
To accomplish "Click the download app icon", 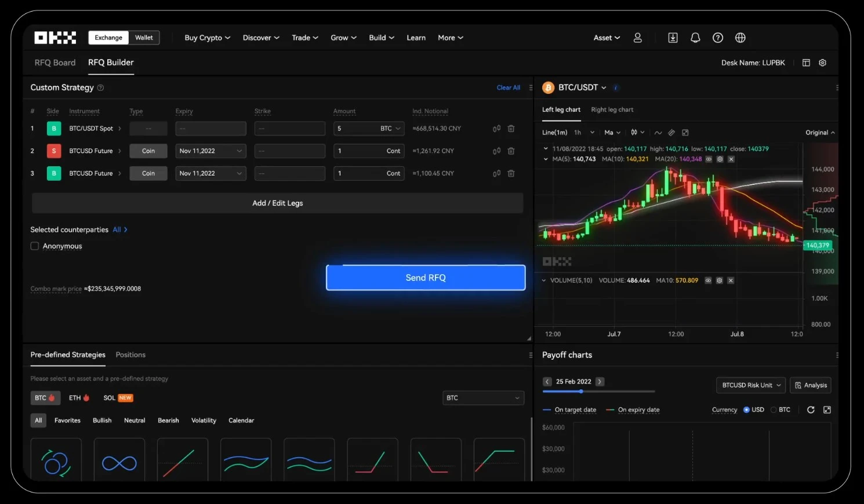I will click(673, 37).
